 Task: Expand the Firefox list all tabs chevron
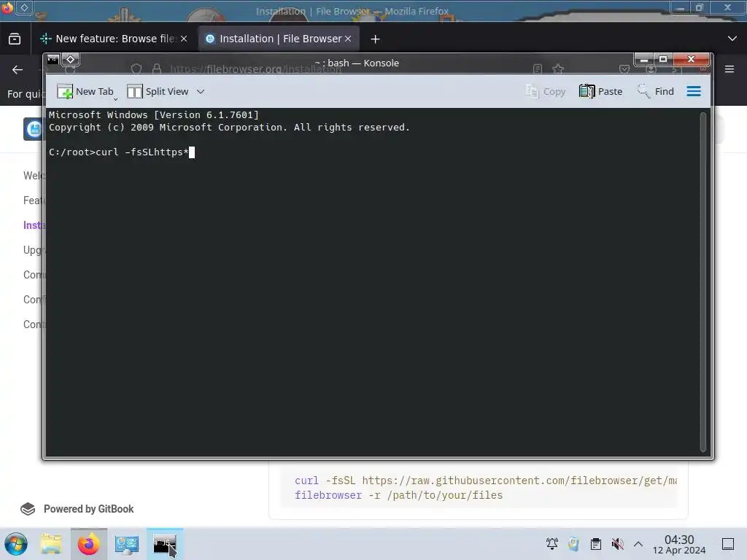coord(732,39)
